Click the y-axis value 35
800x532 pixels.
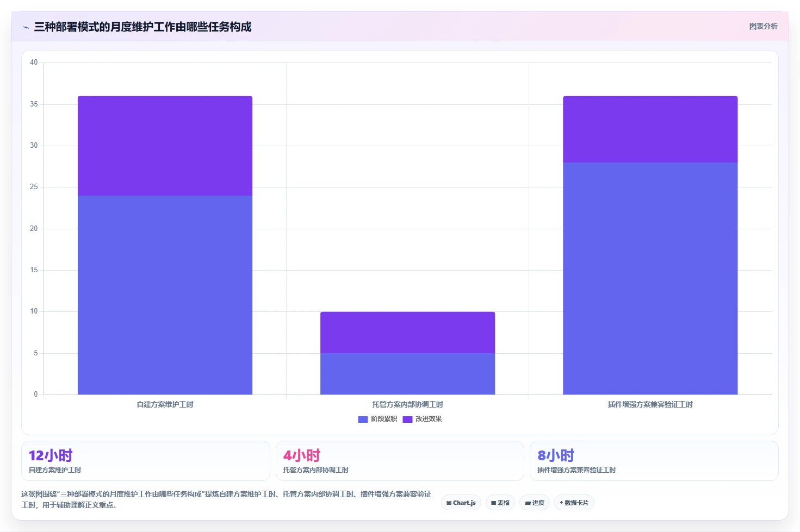point(34,104)
